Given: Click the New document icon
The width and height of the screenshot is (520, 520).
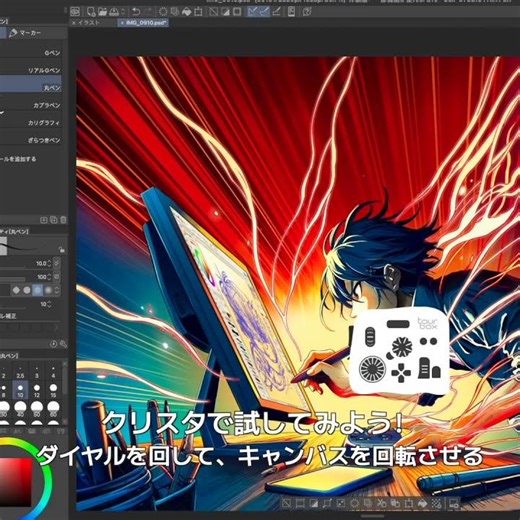Looking at the screenshot, I should pos(91,12).
